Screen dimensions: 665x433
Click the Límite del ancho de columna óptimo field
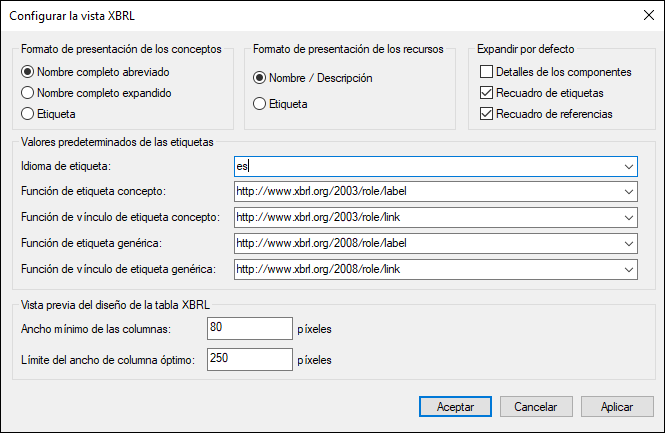click(248, 359)
